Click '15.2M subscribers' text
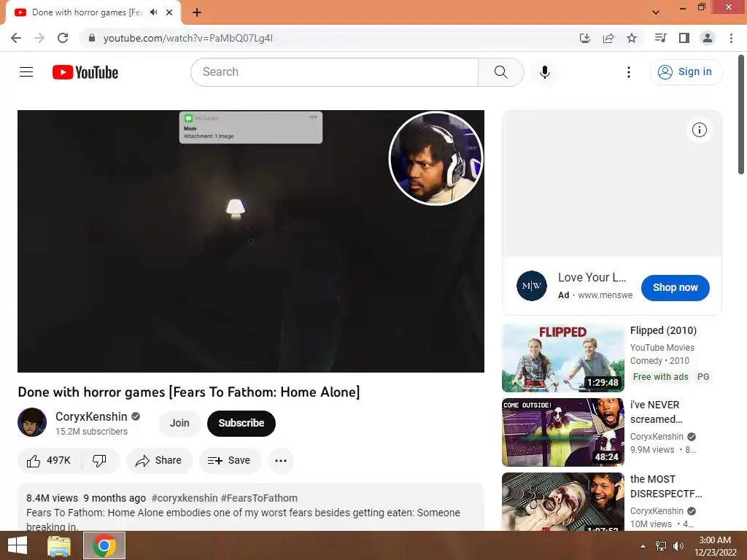The image size is (747, 560). coord(91,432)
